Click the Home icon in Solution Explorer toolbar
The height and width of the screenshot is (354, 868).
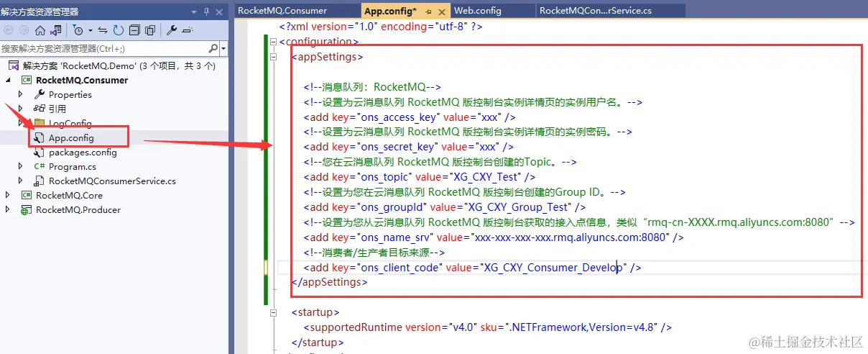tap(40, 30)
